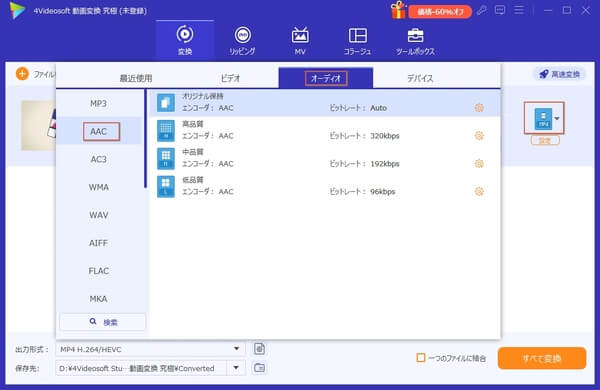
Task: Open settings gear for 低品質 preset
Action: click(x=479, y=191)
